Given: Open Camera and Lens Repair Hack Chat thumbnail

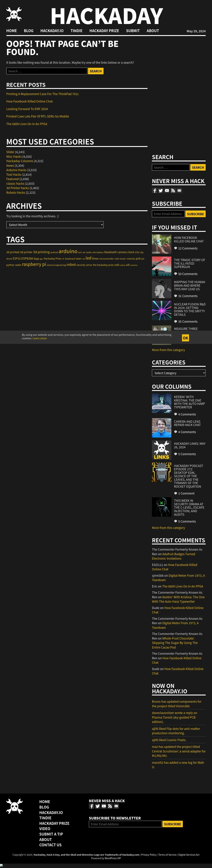Looking at the screenshot, I should (x=162, y=428).
